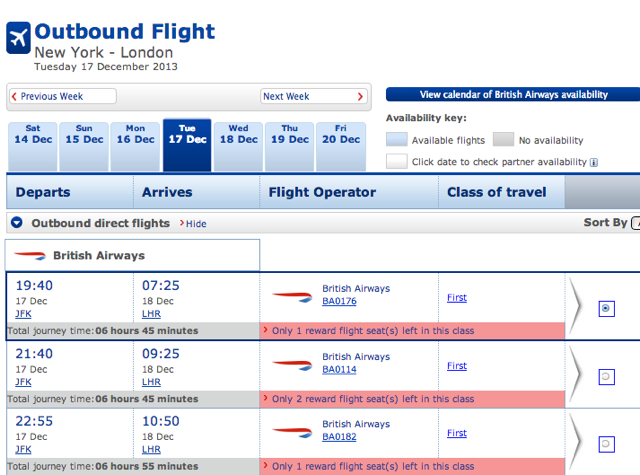This screenshot has width=640, height=475.
Task: Click the partner availability info icon
Action: [594, 162]
